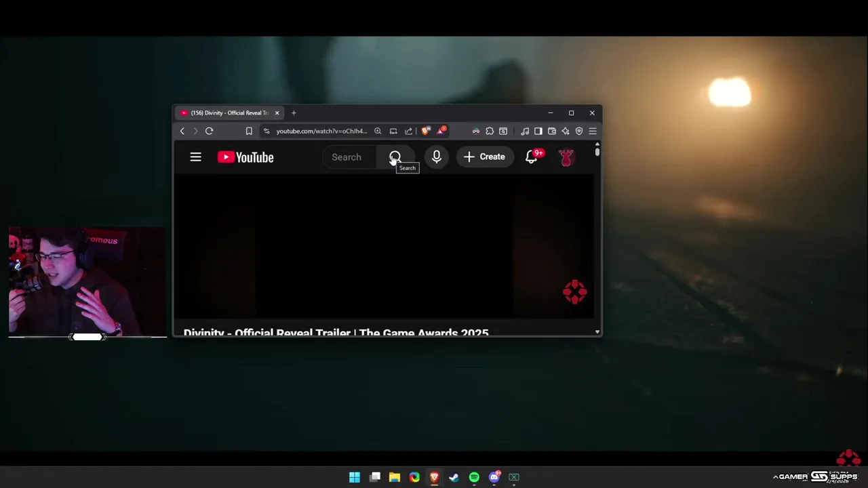The image size is (868, 488).
Task: Reload the page in the browser
Action: (209, 131)
